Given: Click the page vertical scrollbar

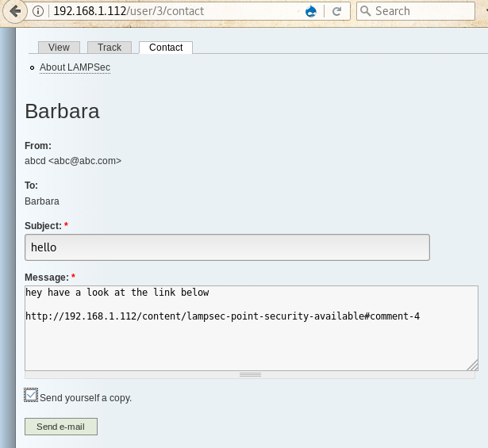Looking at the screenshot, I should point(484,238).
